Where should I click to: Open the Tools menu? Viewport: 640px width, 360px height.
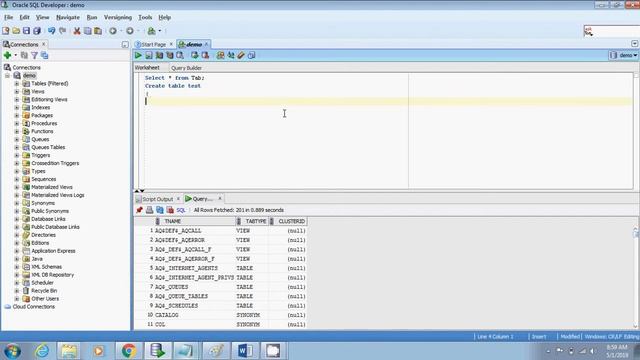pos(145,17)
